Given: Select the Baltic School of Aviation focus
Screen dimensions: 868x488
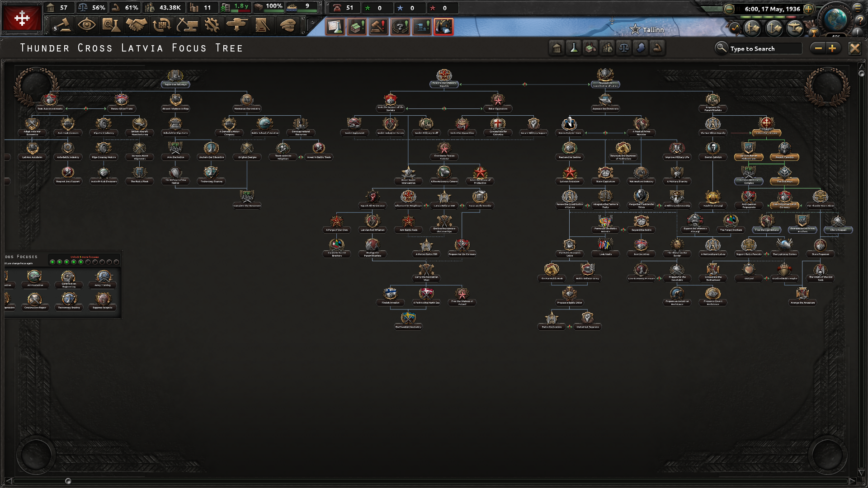Looking at the screenshot, I should 265,127.
